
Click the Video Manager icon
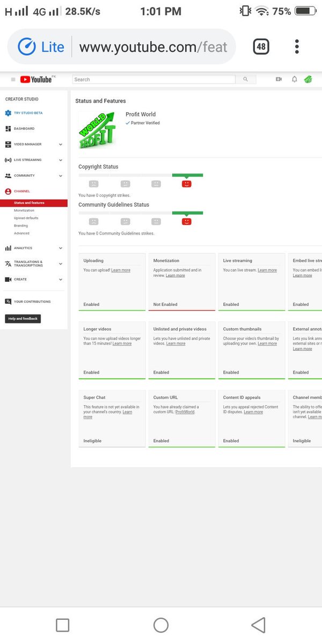(8, 144)
